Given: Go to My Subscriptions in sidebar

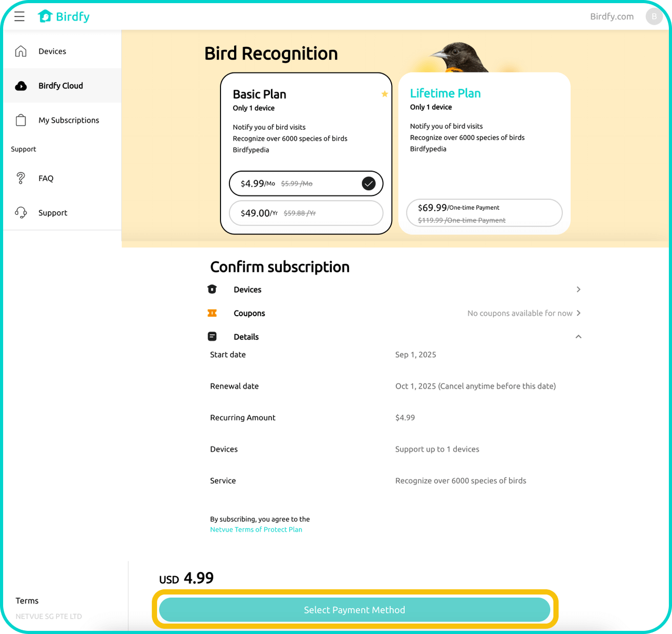Looking at the screenshot, I should tap(68, 120).
